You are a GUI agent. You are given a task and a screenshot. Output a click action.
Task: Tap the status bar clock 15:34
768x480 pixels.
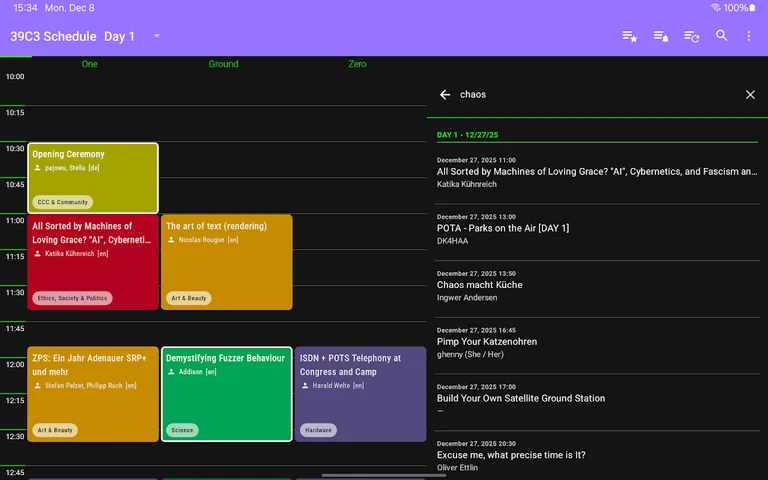pyautogui.click(x=25, y=8)
